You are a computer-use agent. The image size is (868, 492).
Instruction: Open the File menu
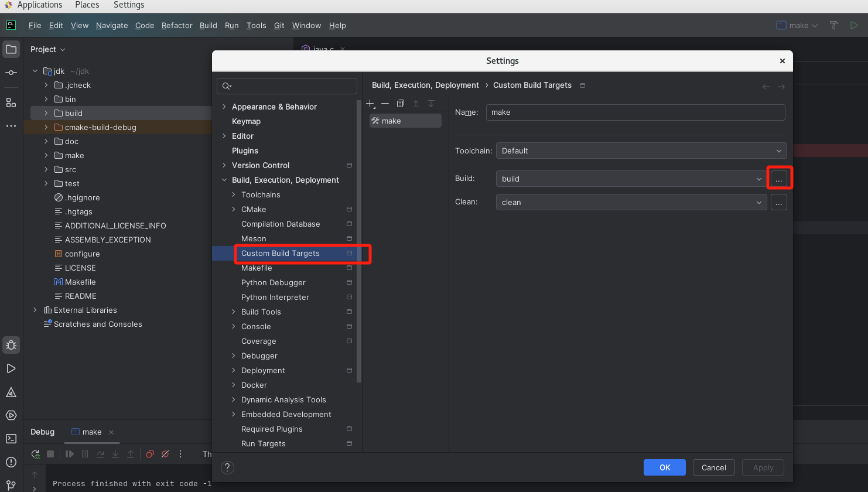coord(35,25)
